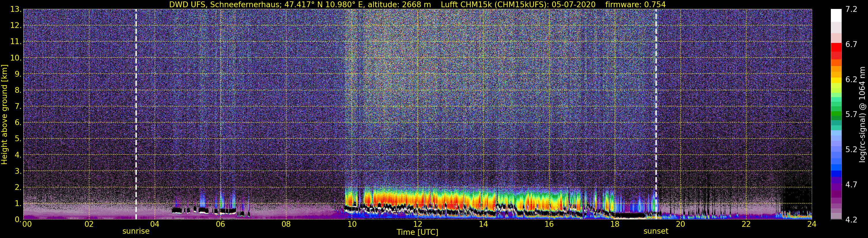The width and height of the screenshot is (868, 238).
Task: Click the y-axis tick label "3."
Action: (x=18, y=171)
